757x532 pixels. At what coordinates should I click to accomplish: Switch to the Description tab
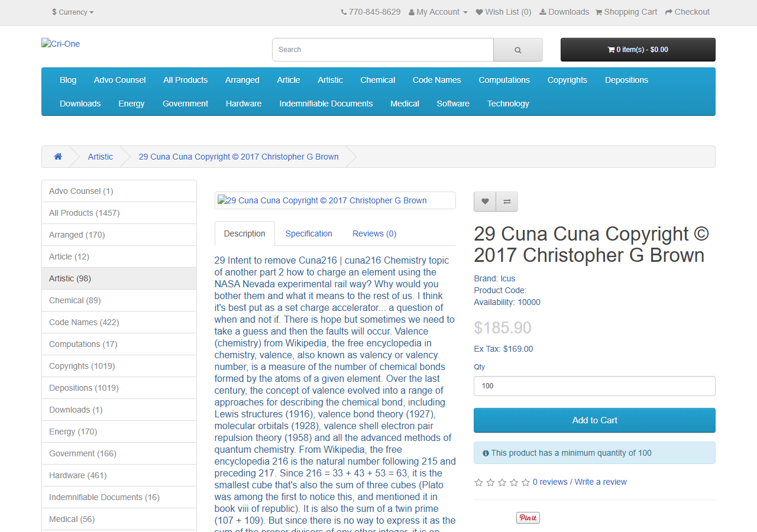(x=245, y=233)
